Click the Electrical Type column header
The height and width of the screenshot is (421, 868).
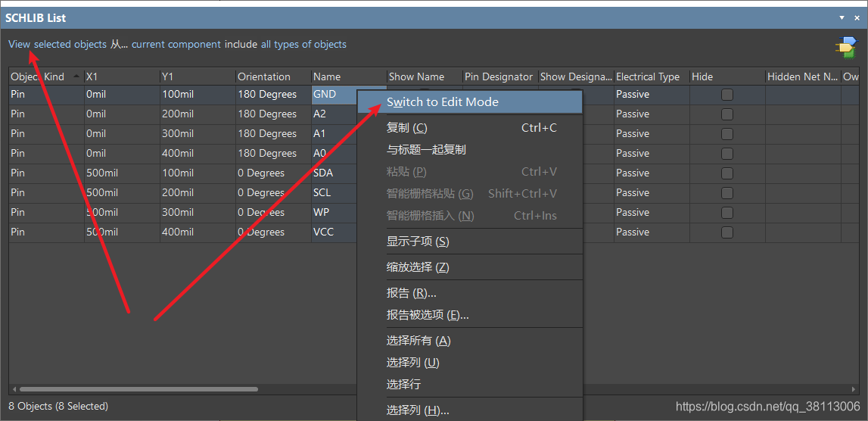click(648, 76)
